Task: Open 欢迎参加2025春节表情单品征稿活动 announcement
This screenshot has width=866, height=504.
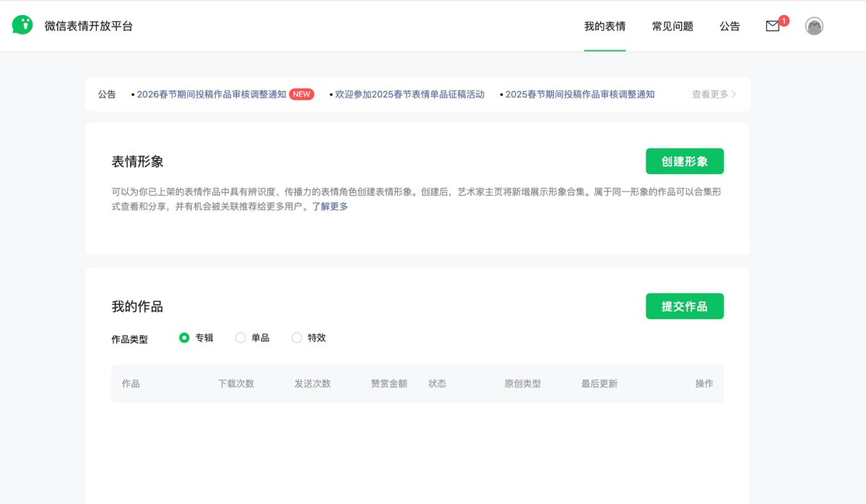Action: click(410, 95)
